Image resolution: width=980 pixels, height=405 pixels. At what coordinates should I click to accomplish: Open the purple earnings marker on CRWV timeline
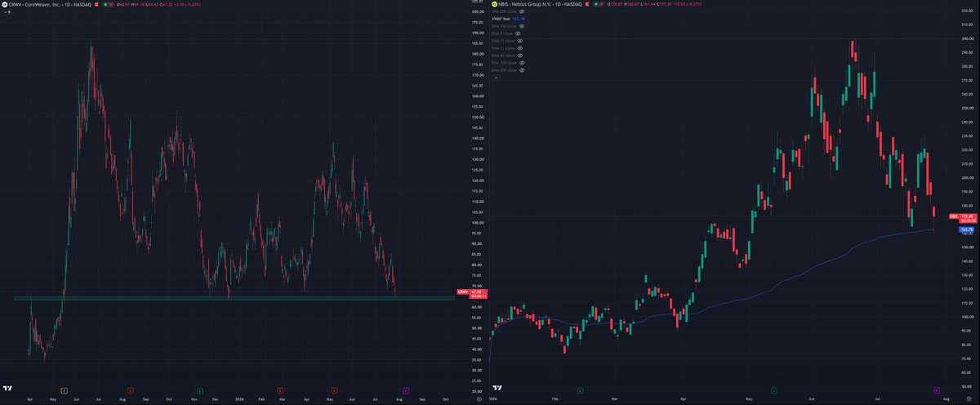406,391
